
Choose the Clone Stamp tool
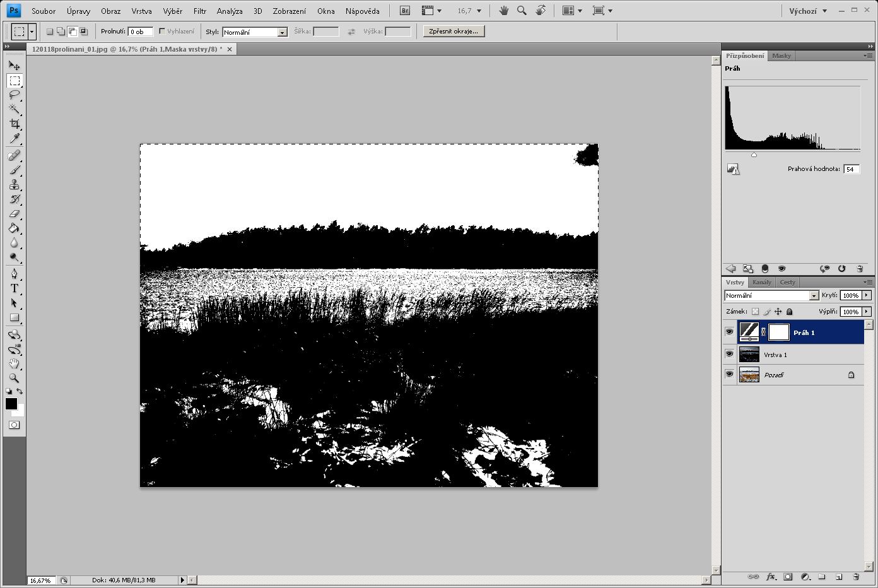pos(15,185)
